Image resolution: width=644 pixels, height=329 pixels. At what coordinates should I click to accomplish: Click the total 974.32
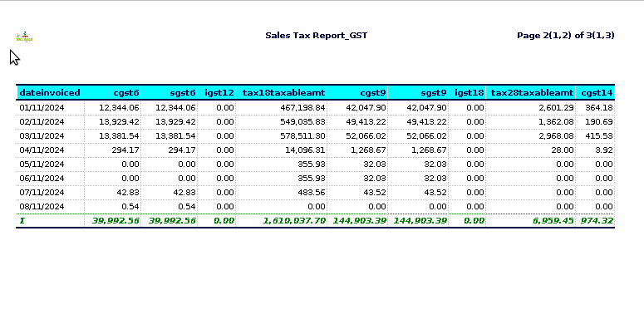(x=597, y=220)
